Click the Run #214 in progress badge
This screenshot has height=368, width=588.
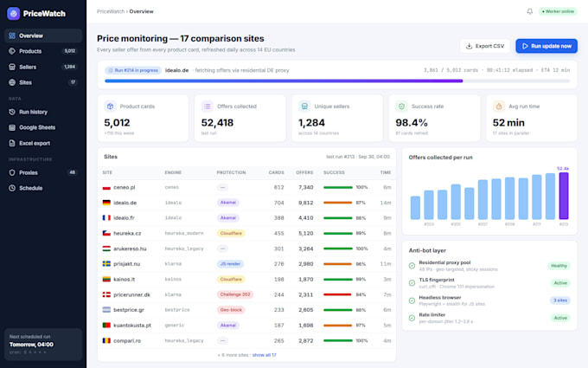(x=133, y=70)
